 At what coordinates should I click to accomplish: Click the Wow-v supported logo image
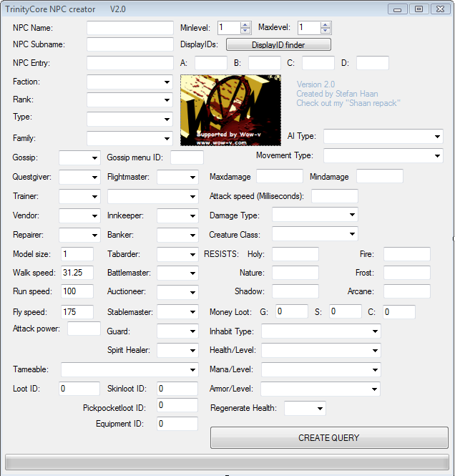pyautogui.click(x=230, y=110)
